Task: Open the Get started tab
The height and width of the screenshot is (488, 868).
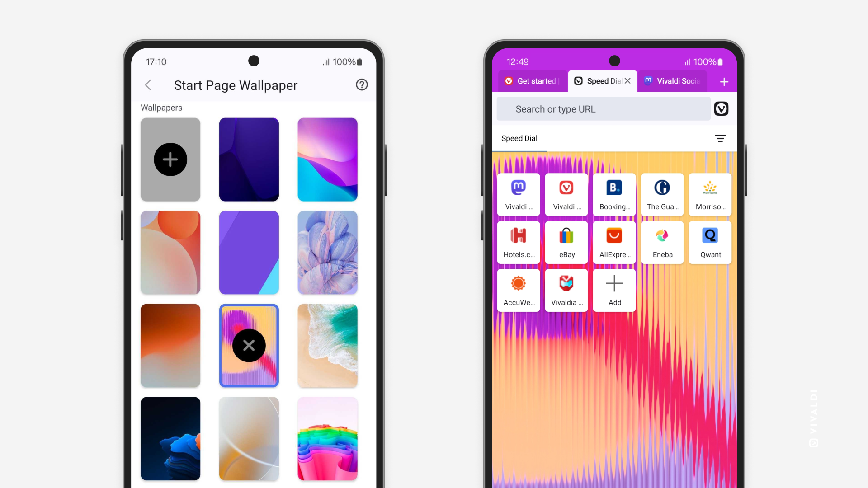Action: tap(533, 80)
